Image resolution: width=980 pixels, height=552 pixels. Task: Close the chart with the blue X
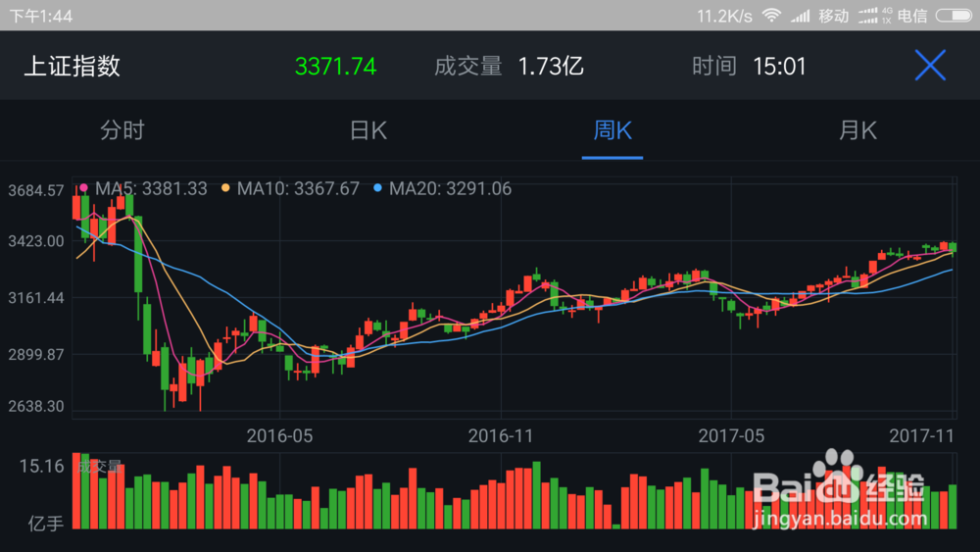(x=930, y=66)
